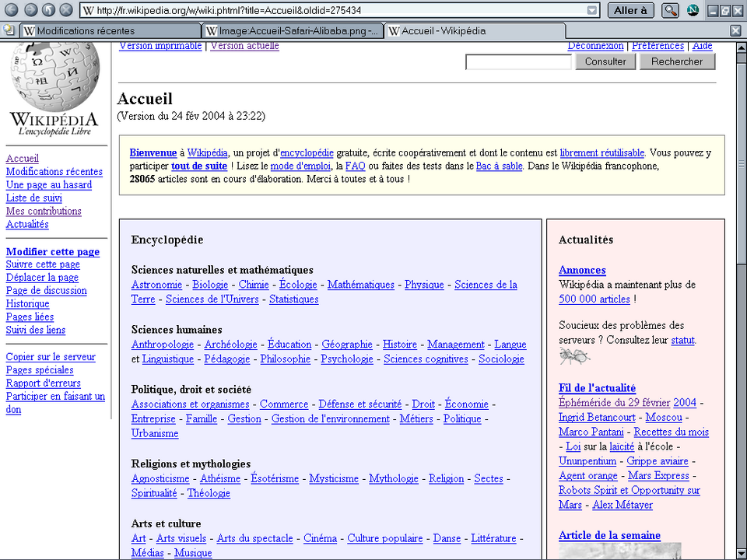The height and width of the screenshot is (560, 747).
Task: Open the 'Sciences cognitives' link
Action: coord(426,359)
